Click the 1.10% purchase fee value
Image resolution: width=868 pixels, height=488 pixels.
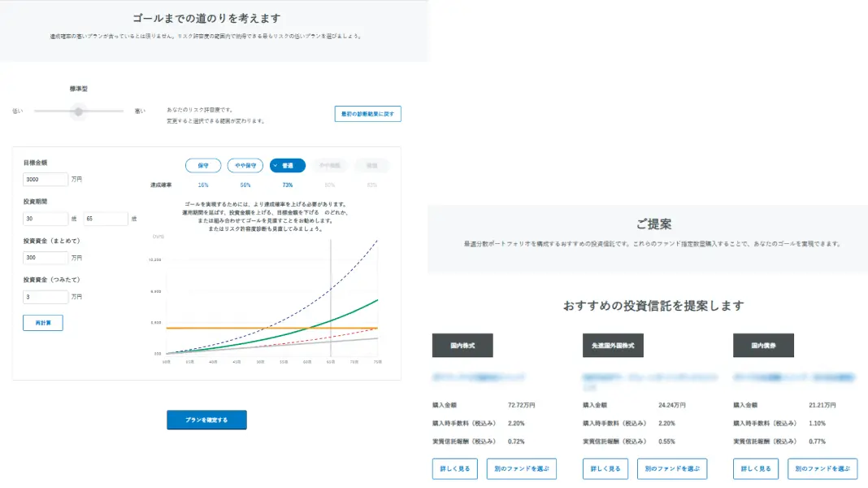point(817,423)
